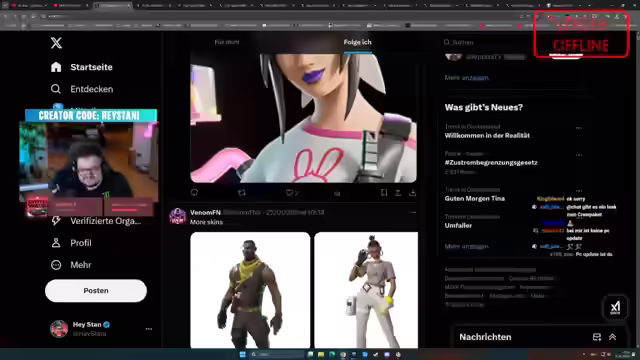The image size is (640, 360).
Task: Download media from bunny skin post
Action: [413, 193]
